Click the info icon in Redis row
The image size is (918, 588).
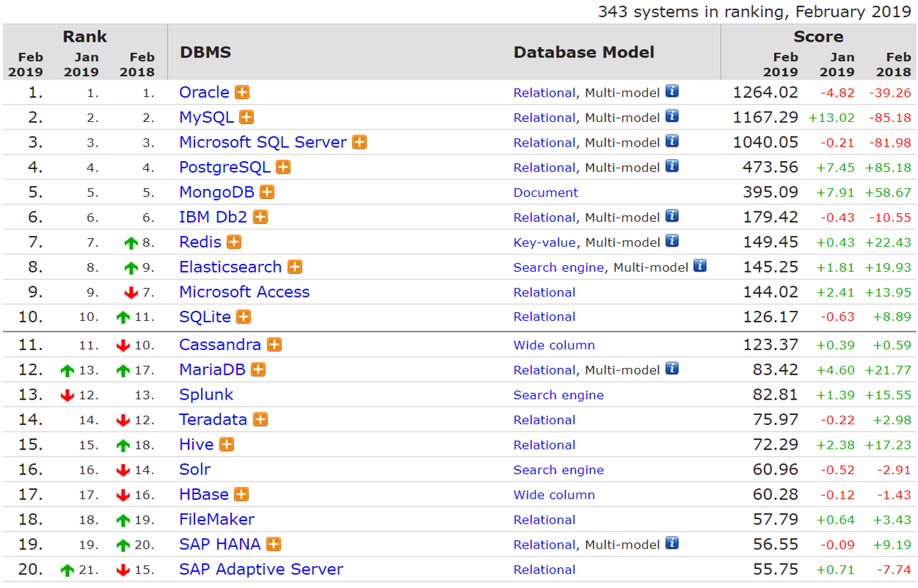tap(672, 241)
